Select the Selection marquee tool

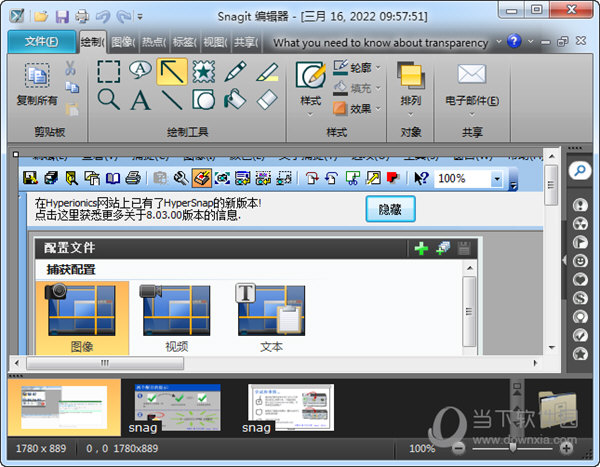click(x=109, y=72)
